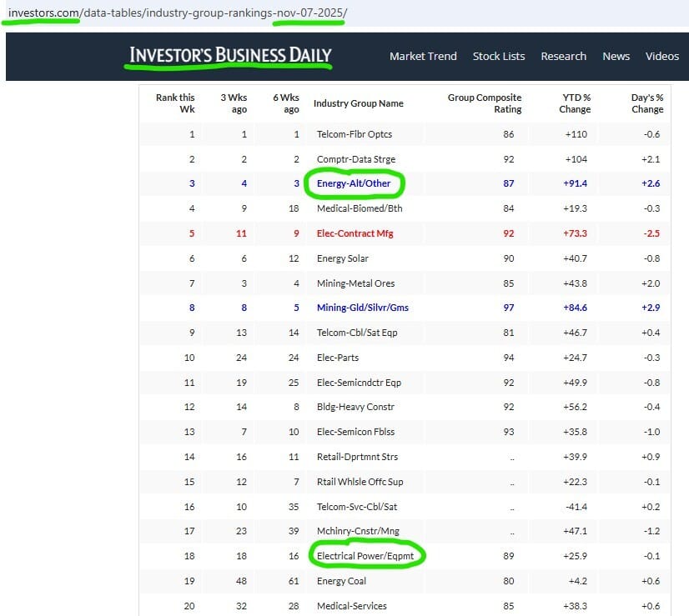Open the Stock Lists menu
Screen dimensions: 689x616
(499, 56)
